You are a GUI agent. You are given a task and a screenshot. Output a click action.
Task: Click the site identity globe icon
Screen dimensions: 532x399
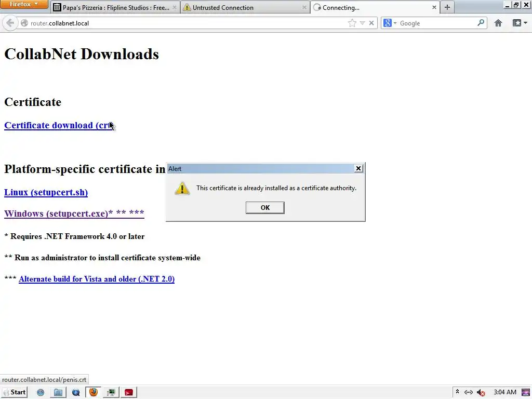click(x=24, y=23)
